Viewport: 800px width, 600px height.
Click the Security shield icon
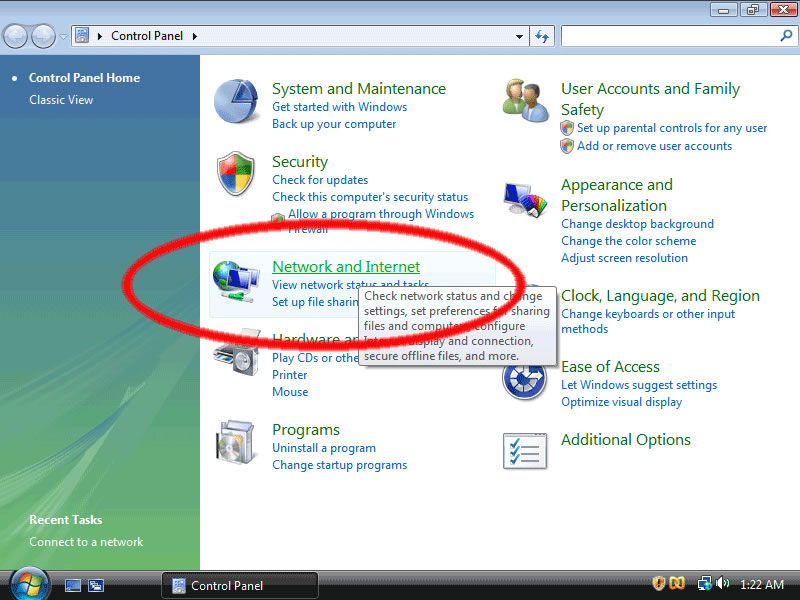pos(235,173)
